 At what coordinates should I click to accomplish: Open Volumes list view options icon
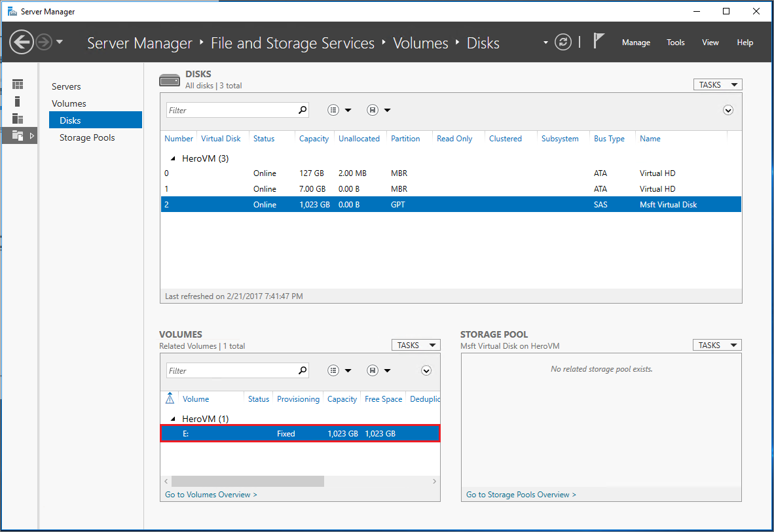(334, 370)
